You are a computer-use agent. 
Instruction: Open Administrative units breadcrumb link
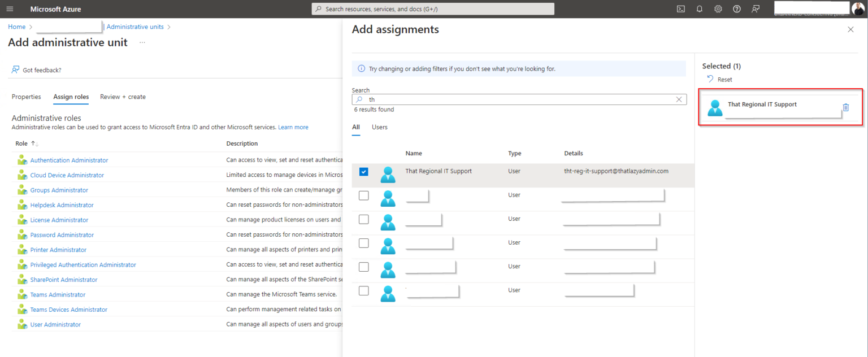tap(136, 27)
